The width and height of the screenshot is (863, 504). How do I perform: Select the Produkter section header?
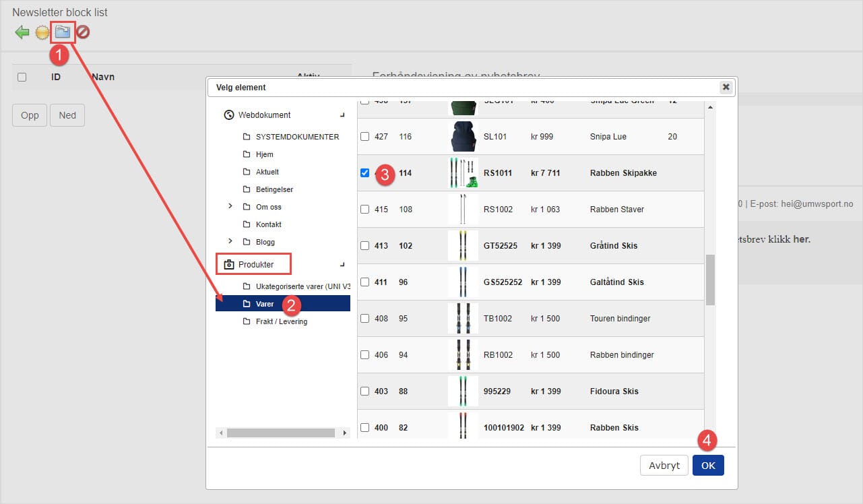click(x=255, y=265)
